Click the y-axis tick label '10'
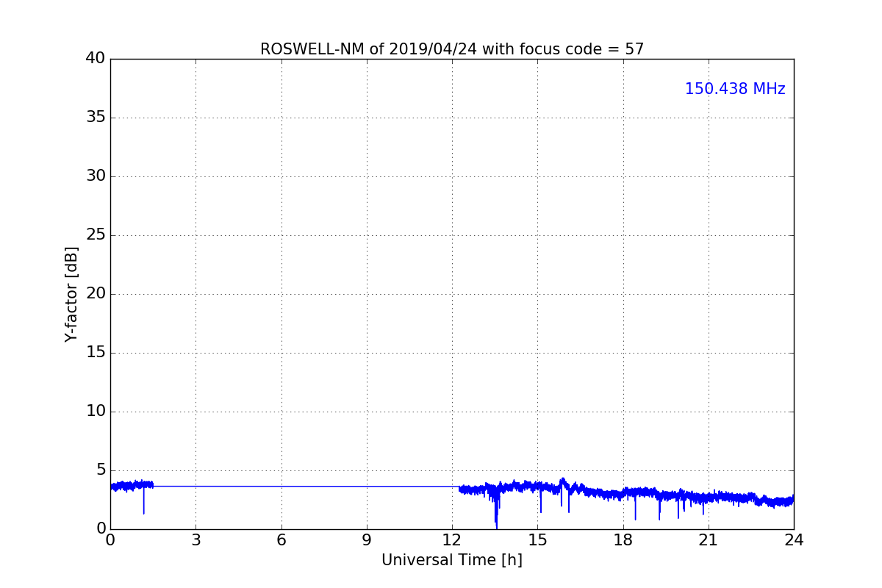 (96, 412)
